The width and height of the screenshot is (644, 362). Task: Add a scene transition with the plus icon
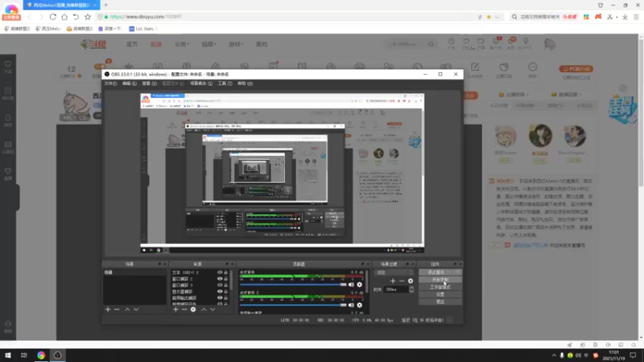coord(393,281)
